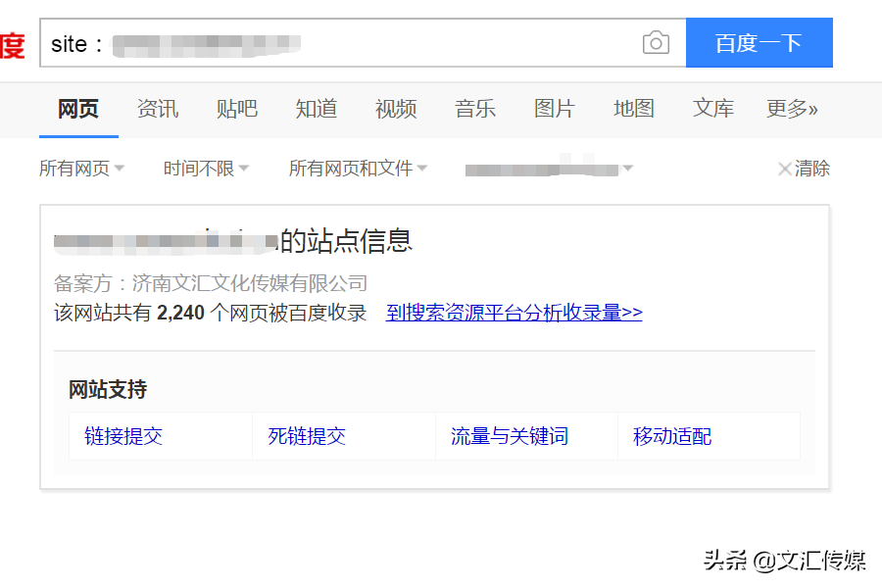The width and height of the screenshot is (882, 588).
Task: Click the 百度一下 search button
Action: coord(759,42)
